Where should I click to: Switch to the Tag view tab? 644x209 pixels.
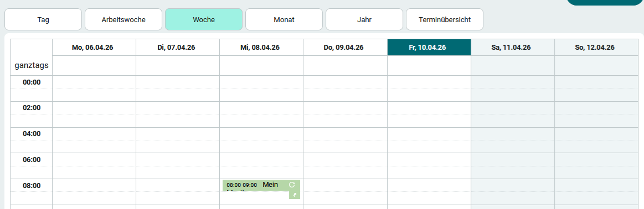pos(43,20)
